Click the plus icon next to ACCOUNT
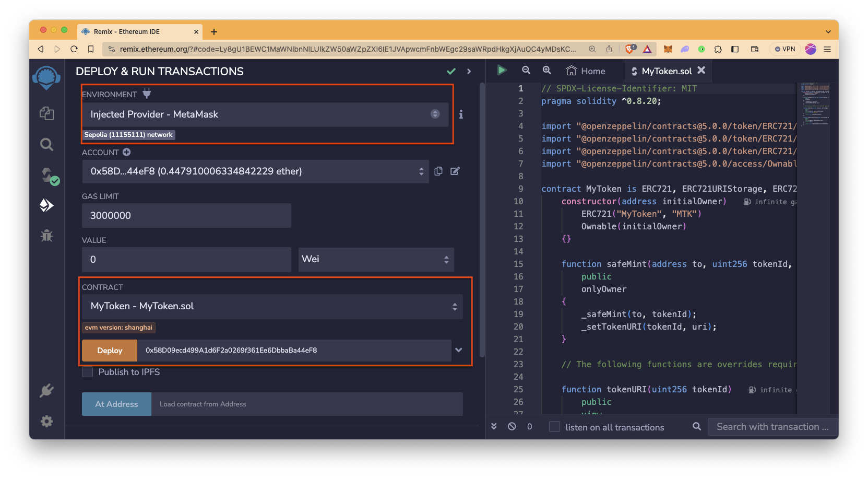The height and width of the screenshot is (478, 868). coord(126,152)
